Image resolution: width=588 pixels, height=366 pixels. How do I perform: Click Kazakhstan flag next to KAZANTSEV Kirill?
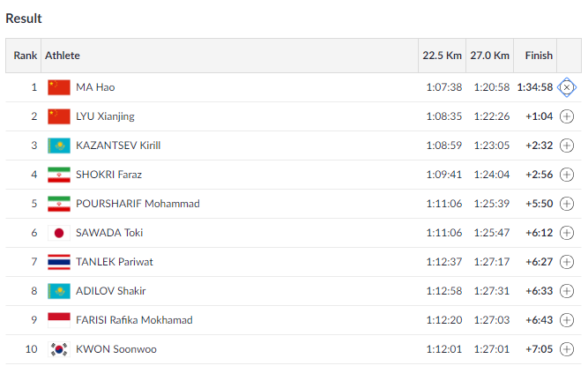pyautogui.click(x=59, y=146)
